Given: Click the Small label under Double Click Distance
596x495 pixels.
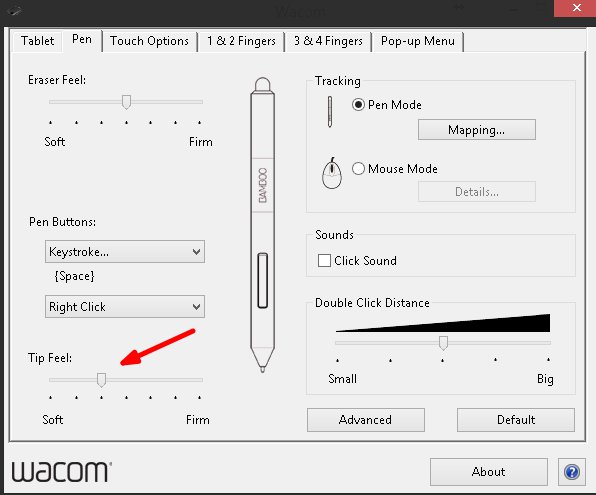Looking at the screenshot, I should tap(342, 379).
